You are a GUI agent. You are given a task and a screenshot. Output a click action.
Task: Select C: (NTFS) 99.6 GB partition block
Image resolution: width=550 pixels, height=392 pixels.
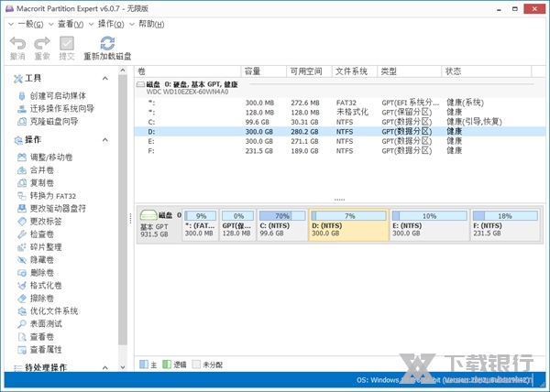[282, 225]
